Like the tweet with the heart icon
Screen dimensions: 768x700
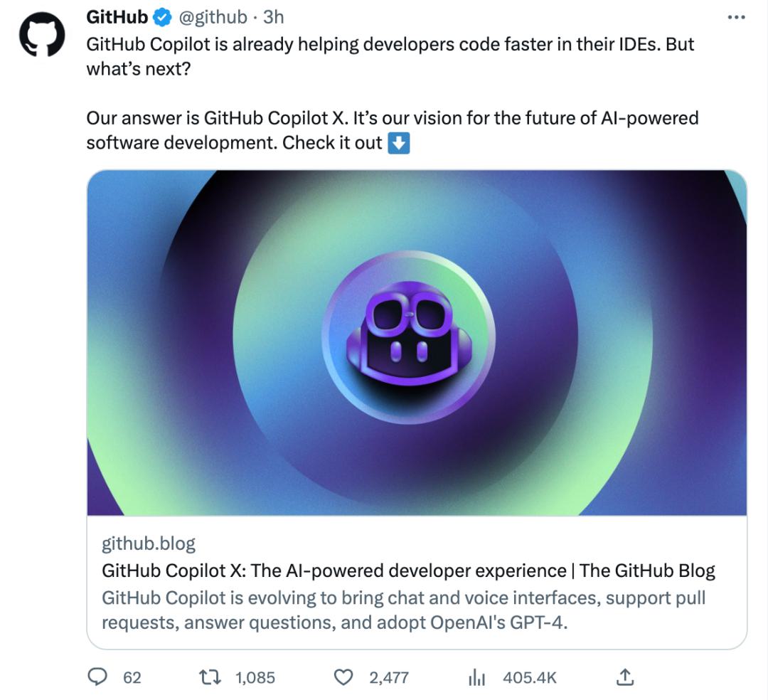pos(343,677)
